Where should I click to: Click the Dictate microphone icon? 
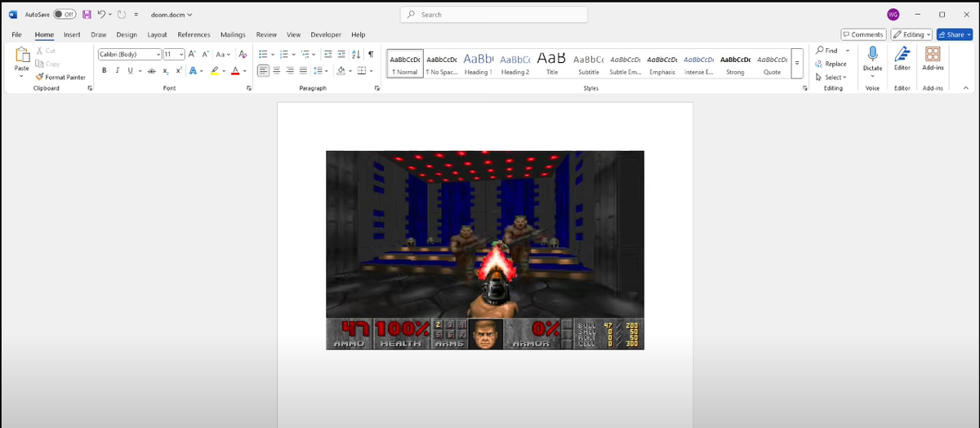click(x=872, y=54)
